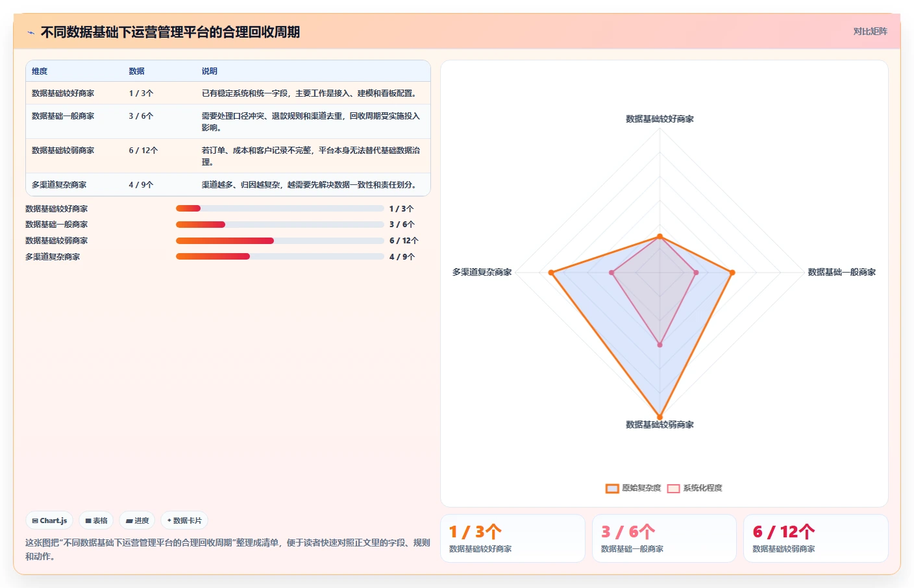The height and width of the screenshot is (588, 914).
Task: Click the orange radar point on 多渠道复杂商家 axis
Action: (551, 273)
